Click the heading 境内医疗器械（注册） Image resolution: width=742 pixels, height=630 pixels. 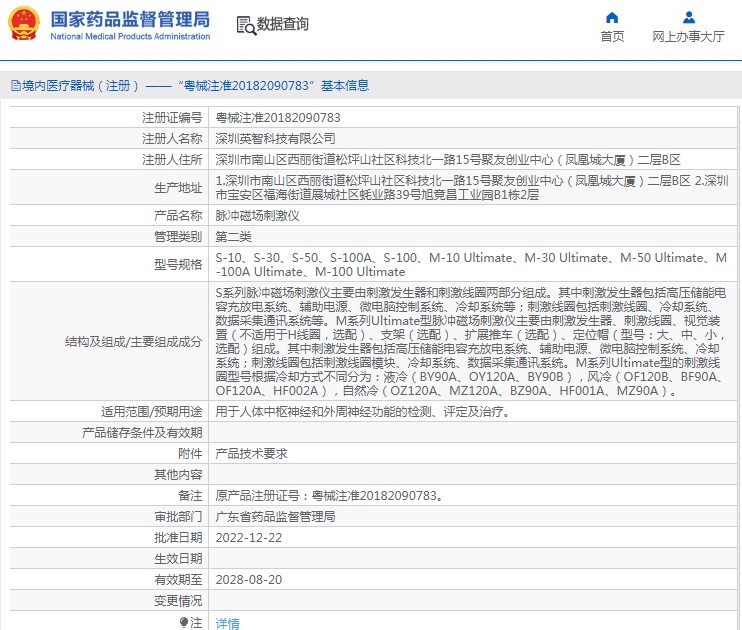[81, 86]
